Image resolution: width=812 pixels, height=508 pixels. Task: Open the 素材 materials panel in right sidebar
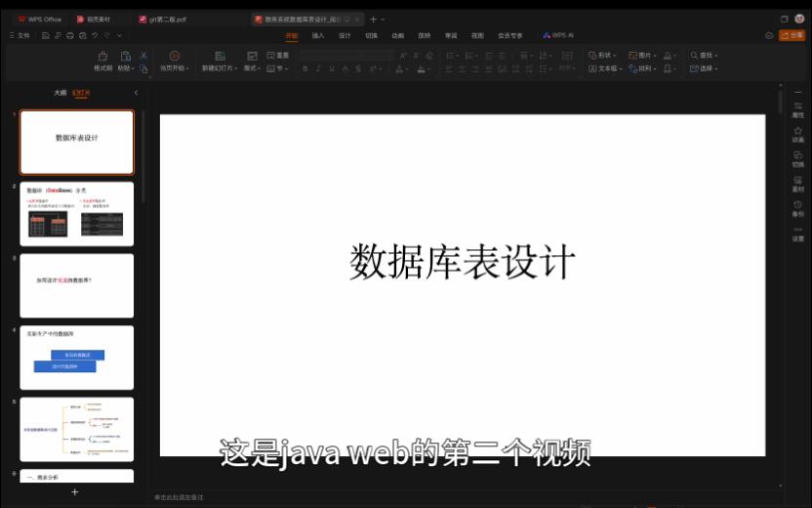[797, 184]
